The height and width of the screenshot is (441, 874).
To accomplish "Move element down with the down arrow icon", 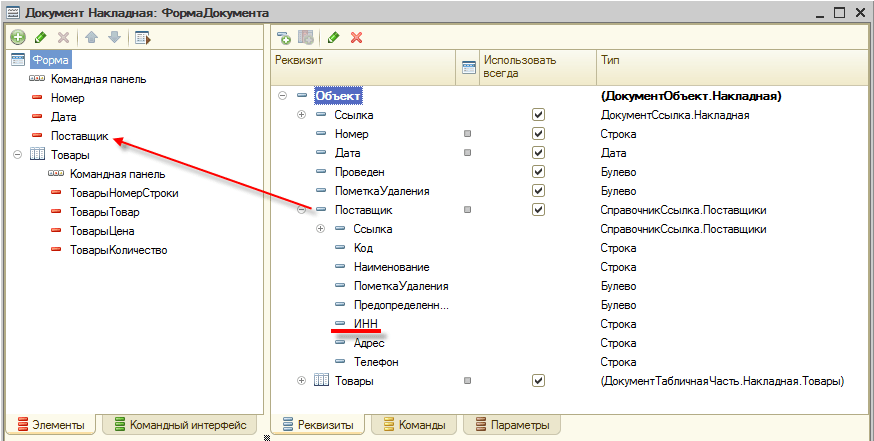I will click(x=114, y=37).
